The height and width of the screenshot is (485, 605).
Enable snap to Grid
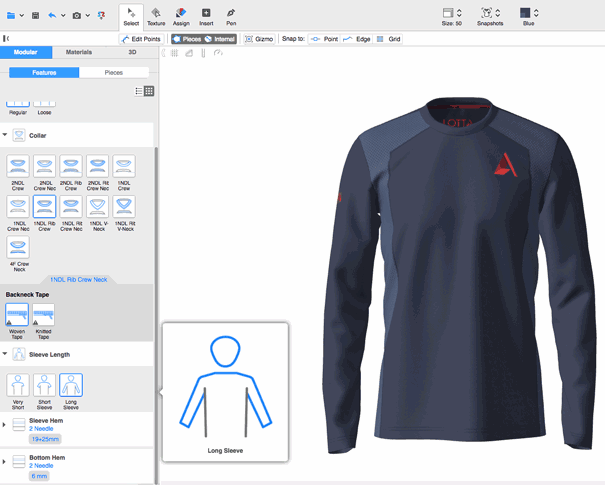389,39
